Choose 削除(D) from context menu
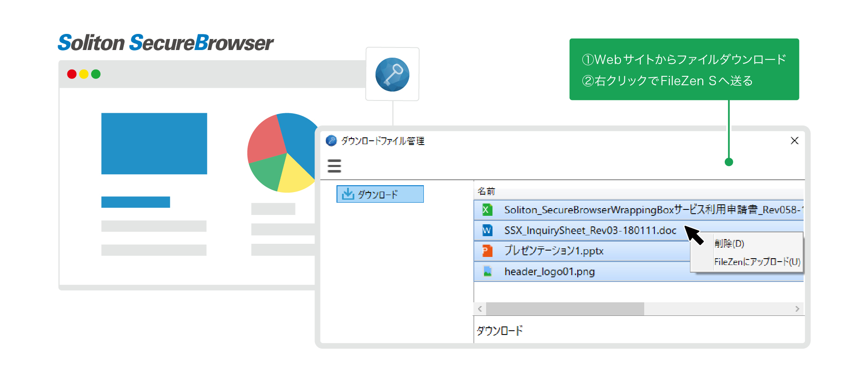 729,243
